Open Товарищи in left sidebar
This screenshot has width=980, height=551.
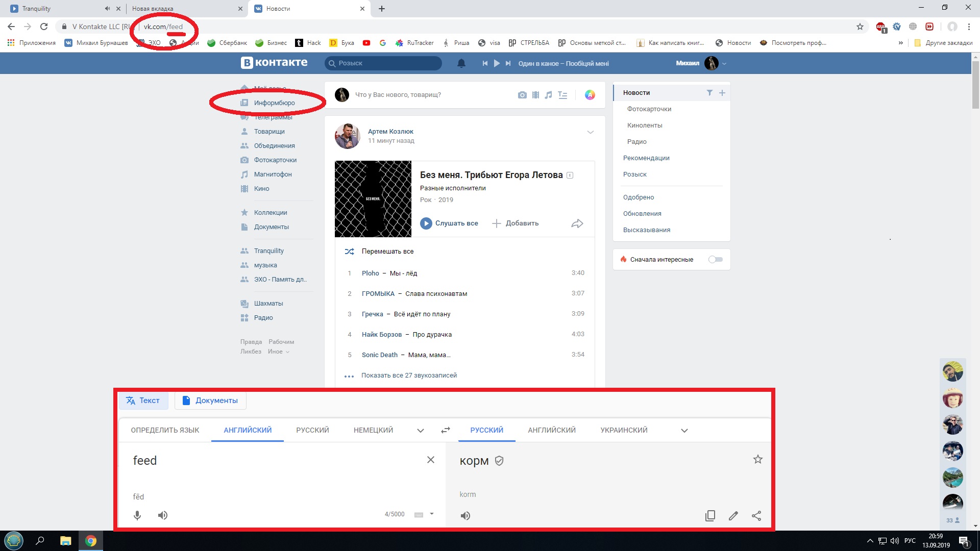pyautogui.click(x=269, y=132)
